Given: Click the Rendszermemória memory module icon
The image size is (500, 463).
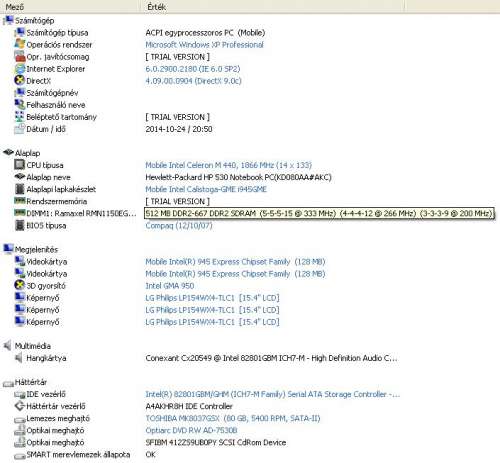Looking at the screenshot, I should (x=20, y=201).
